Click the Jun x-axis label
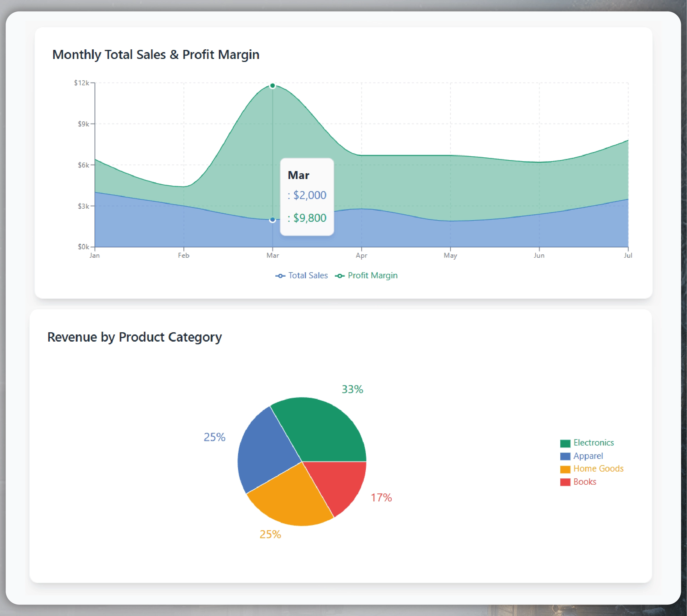Viewport: 687px width, 616px height. [539, 255]
